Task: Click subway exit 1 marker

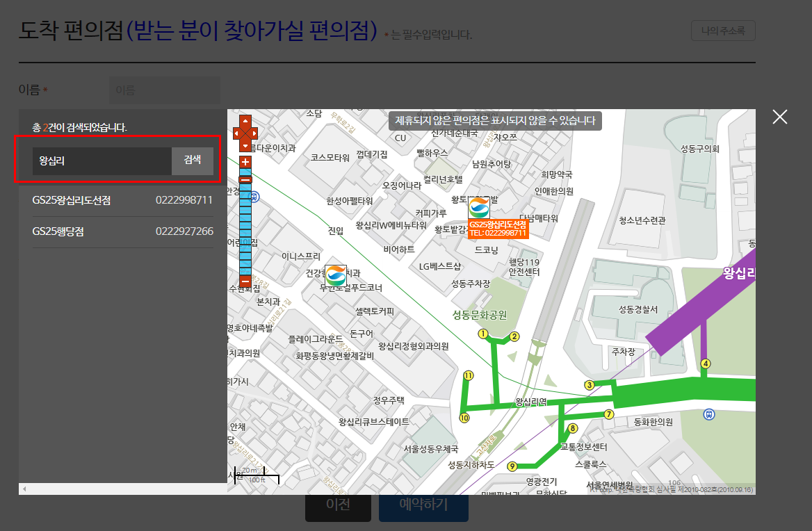Action: [482, 334]
